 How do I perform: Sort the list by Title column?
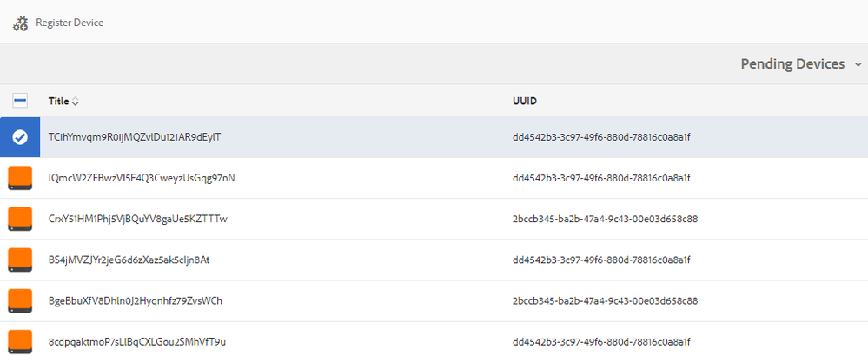click(x=59, y=102)
